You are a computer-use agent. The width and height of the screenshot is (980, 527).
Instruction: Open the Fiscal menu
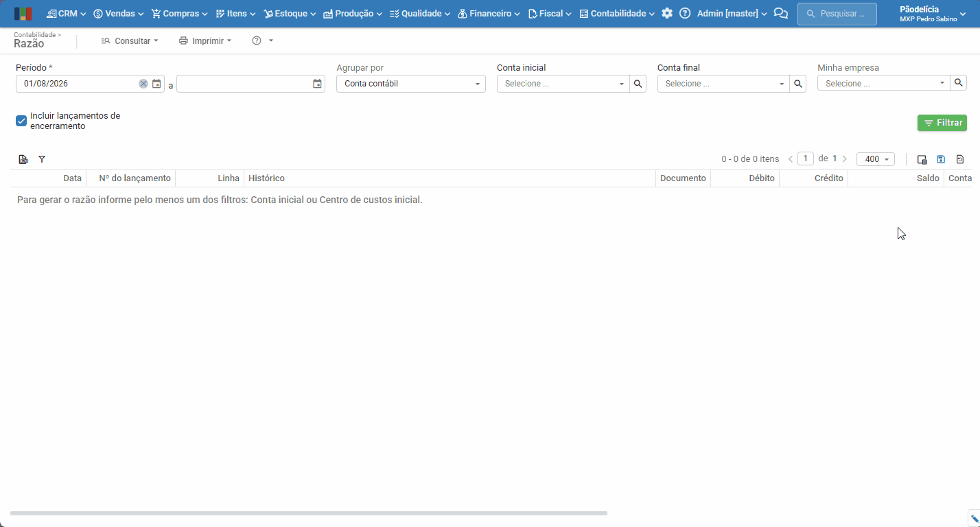tap(550, 14)
